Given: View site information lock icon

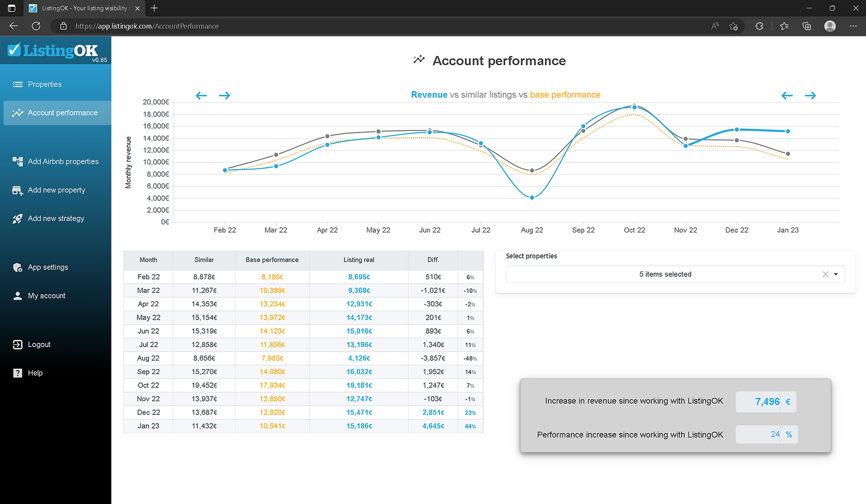Looking at the screenshot, I should point(63,26).
